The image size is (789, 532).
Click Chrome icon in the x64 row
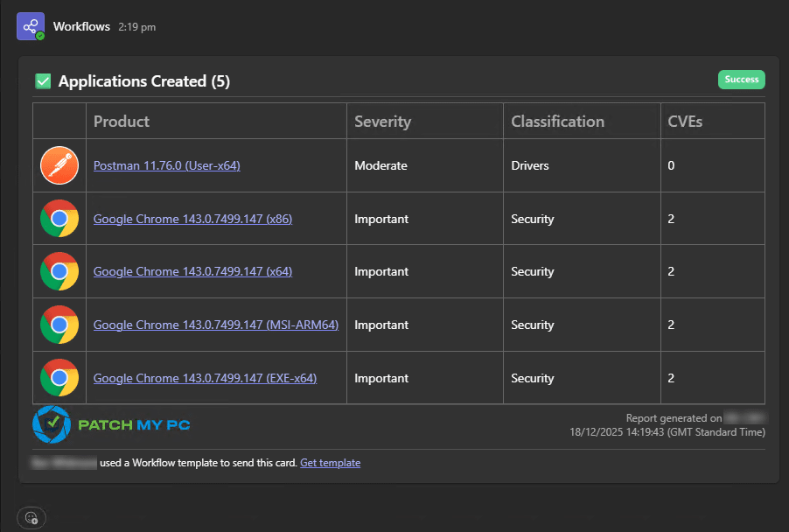click(x=59, y=272)
